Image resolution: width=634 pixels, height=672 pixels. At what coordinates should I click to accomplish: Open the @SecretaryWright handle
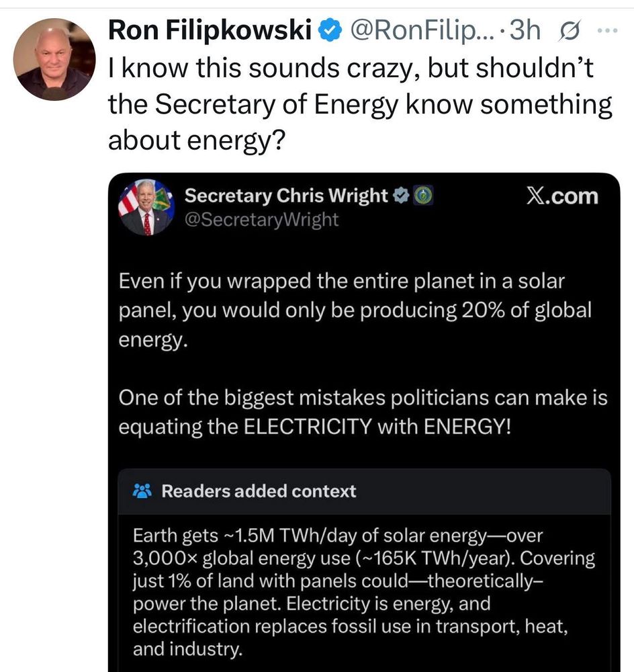[x=262, y=220]
